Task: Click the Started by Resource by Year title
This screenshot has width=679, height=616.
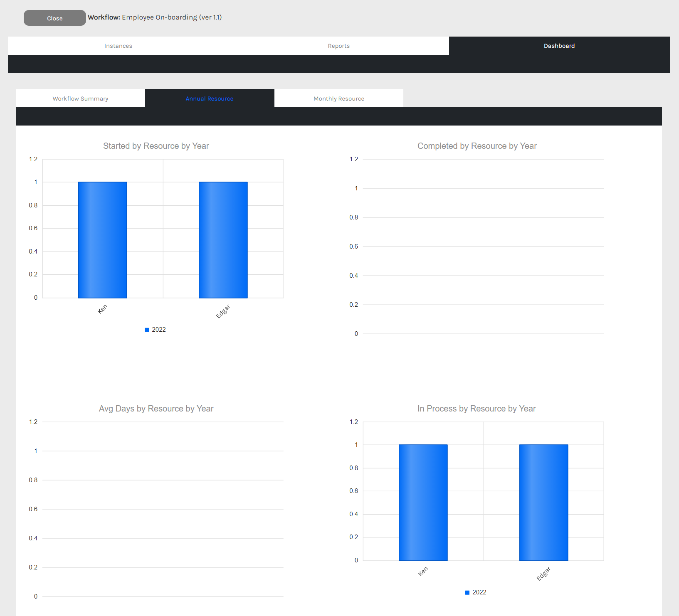Action: tap(156, 146)
